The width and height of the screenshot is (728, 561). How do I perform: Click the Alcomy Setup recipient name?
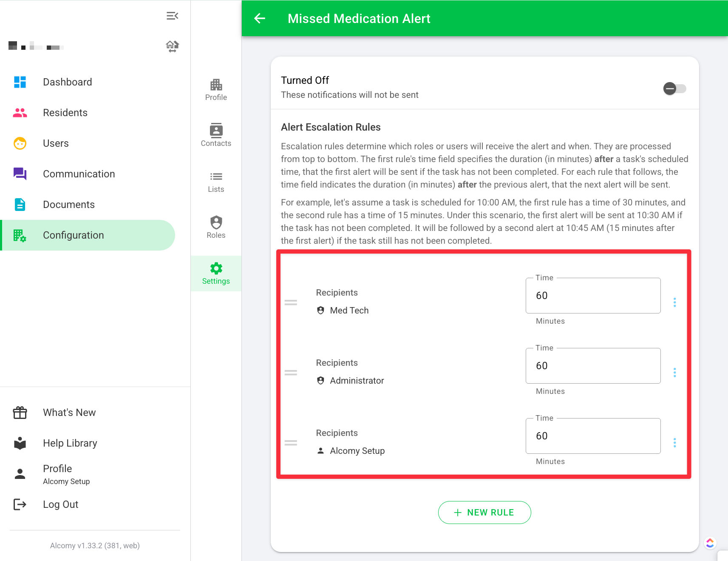click(357, 451)
